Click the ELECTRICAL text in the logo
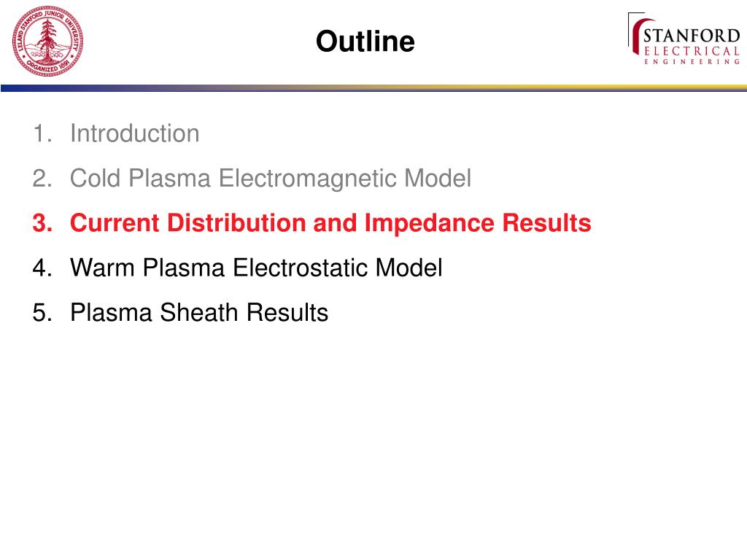The width and height of the screenshot is (747, 560). [x=692, y=51]
